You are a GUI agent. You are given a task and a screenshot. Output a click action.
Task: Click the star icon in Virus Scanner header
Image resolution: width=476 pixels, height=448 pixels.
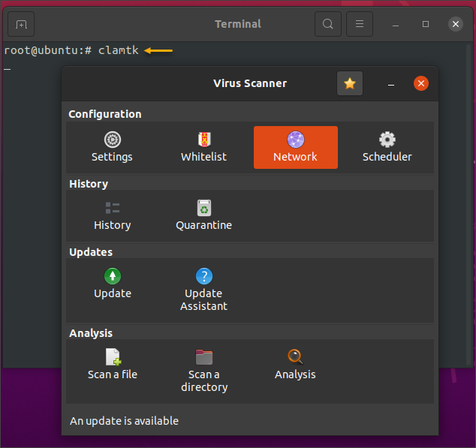pyautogui.click(x=350, y=83)
